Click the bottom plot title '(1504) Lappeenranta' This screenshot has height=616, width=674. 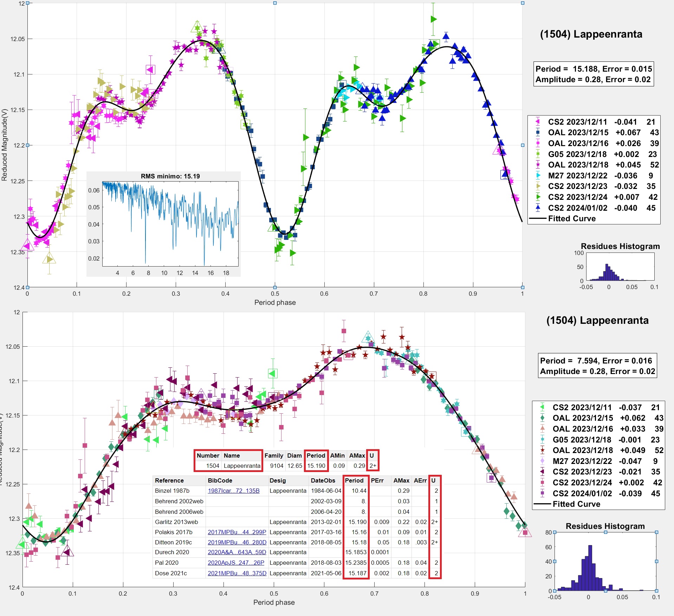point(597,320)
